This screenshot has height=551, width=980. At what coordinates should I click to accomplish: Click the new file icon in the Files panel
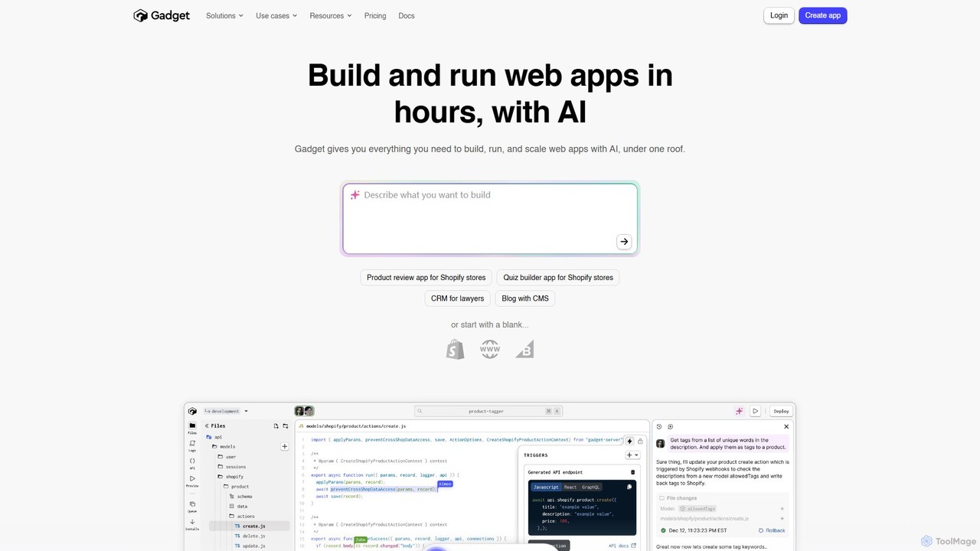[x=276, y=426]
